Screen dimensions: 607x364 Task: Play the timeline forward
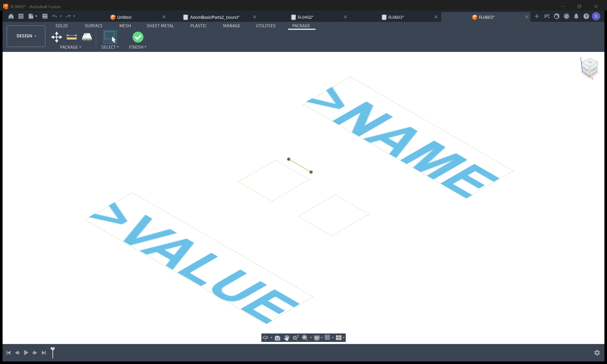(x=26, y=353)
